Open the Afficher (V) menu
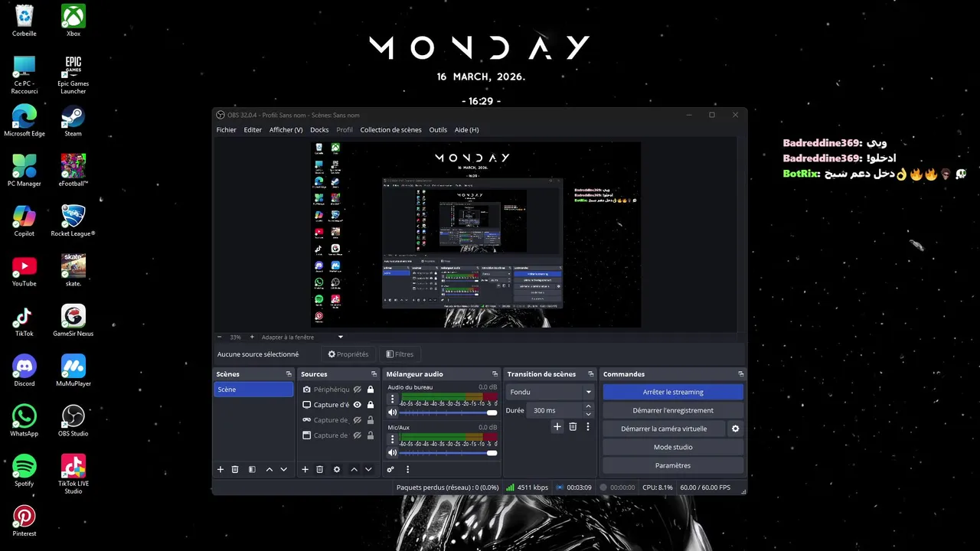980x551 pixels. [286, 130]
